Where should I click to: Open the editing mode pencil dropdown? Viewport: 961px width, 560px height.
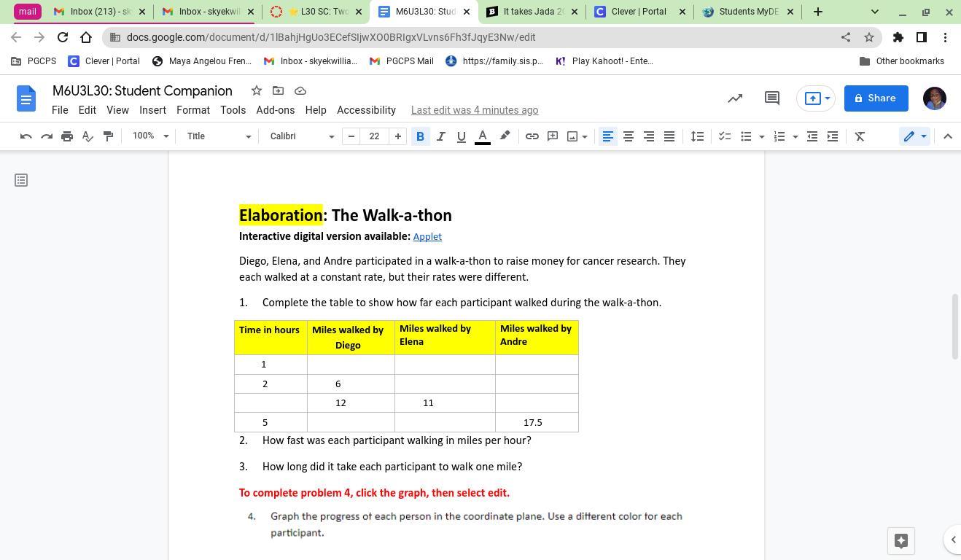coord(914,136)
